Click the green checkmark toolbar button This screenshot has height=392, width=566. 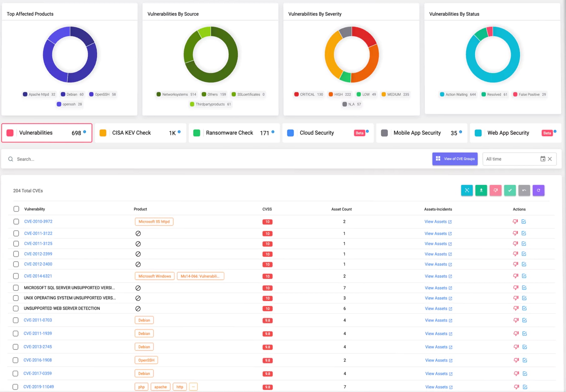point(510,190)
